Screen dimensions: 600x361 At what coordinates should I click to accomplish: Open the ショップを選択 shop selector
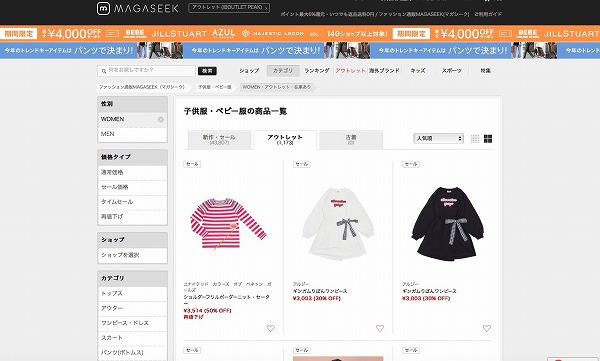132,255
